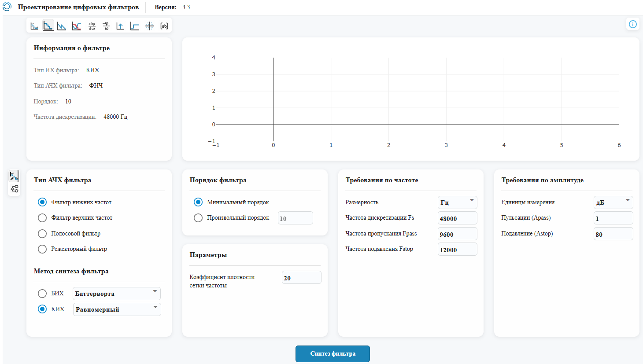Show the group delay dφ/dω plot
The width and height of the screenshot is (643, 364).
pyautogui.click(x=91, y=26)
